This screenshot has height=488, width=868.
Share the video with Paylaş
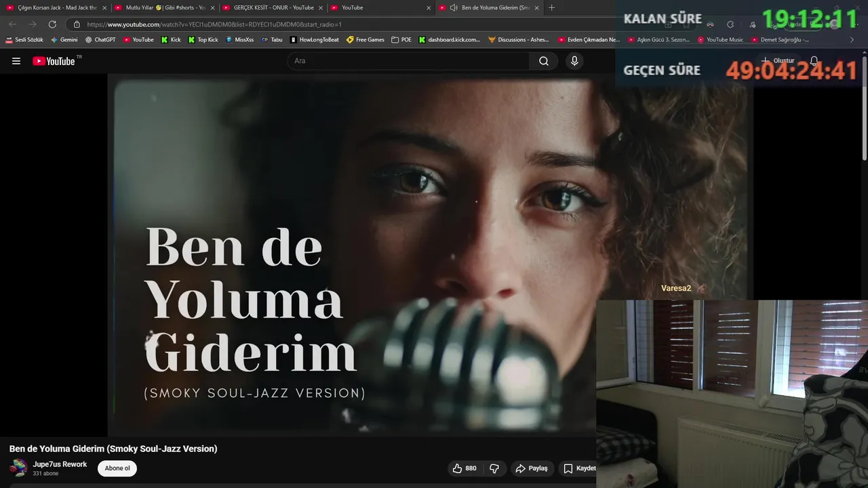[x=532, y=468]
